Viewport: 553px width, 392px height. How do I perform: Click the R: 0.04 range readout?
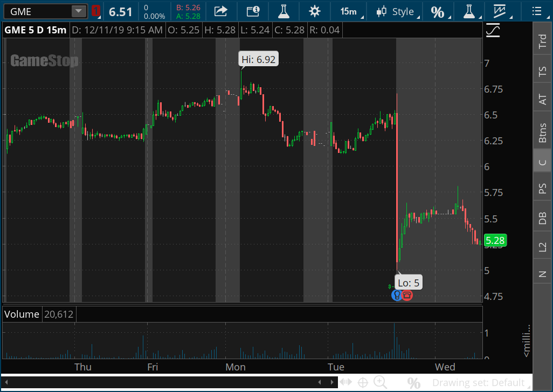tap(324, 30)
